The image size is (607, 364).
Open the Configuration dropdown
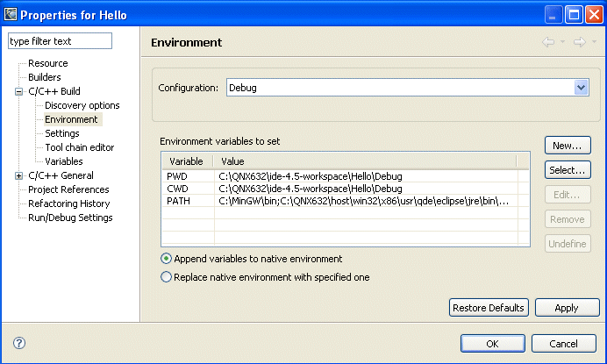(580, 88)
